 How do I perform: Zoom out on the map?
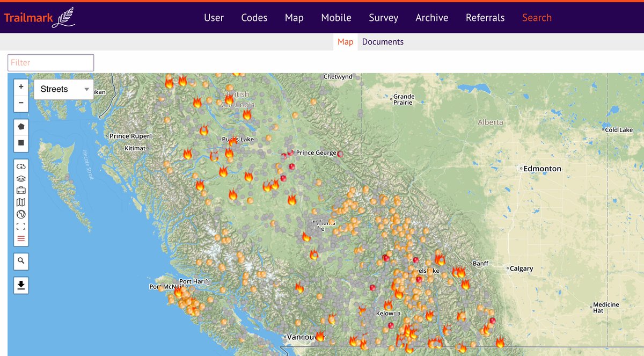tap(21, 103)
